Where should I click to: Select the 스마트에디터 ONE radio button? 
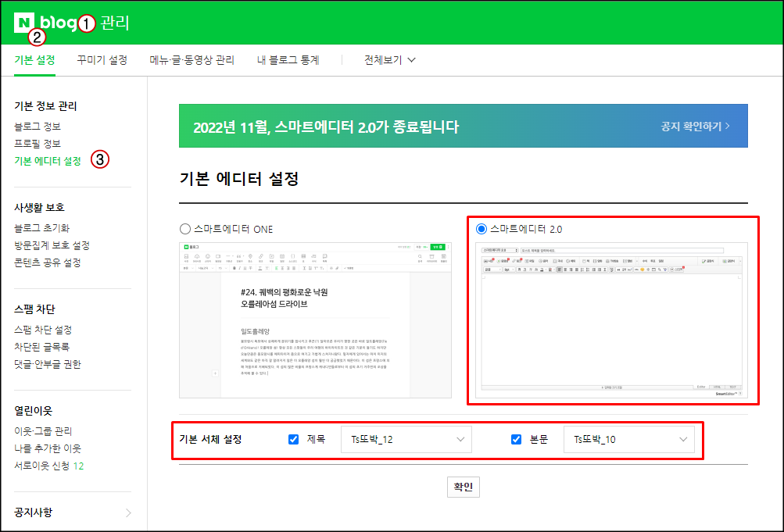coord(185,229)
